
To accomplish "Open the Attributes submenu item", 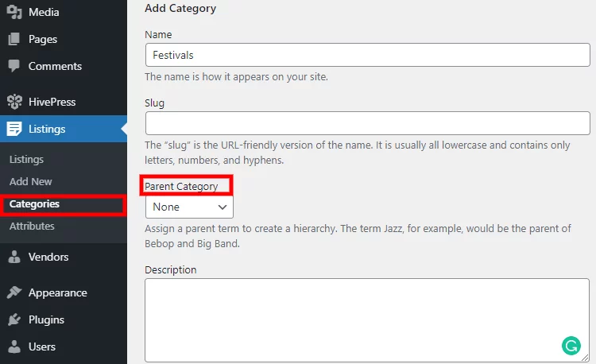I will pyautogui.click(x=32, y=226).
